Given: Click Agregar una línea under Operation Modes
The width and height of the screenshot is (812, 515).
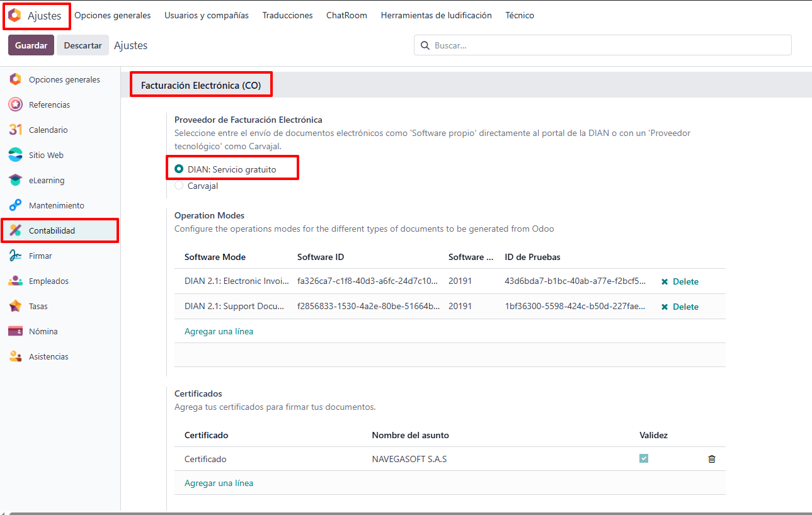Looking at the screenshot, I should coord(219,331).
